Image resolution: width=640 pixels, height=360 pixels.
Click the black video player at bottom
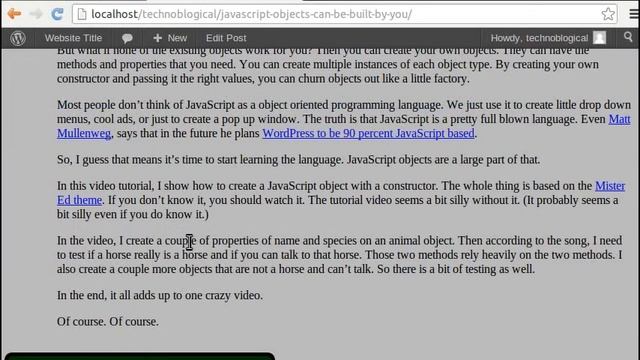(x=140, y=356)
